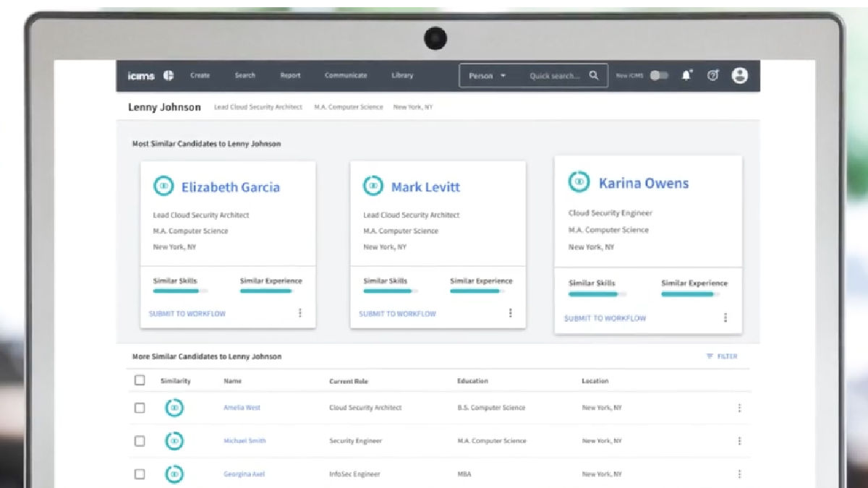
Task: Submit Karina Owens to workflow
Action: (605, 318)
